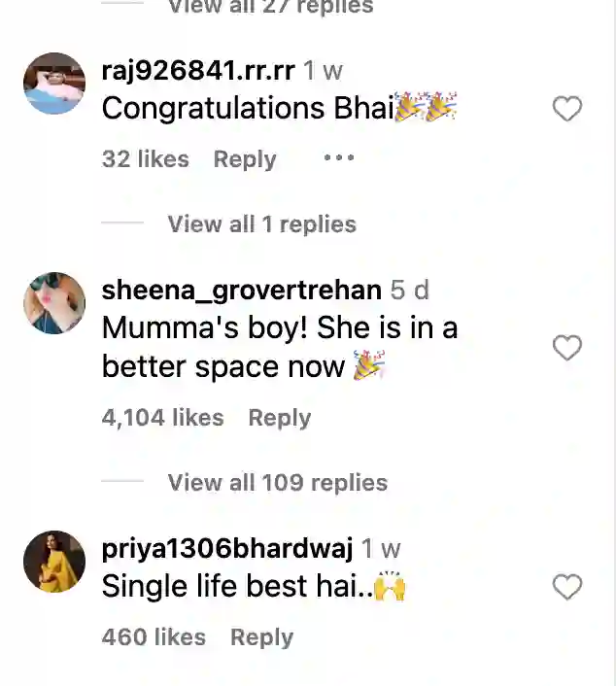Open three-dot options on raj926841.rr.rr comment
Image resolution: width=616 pixels, height=686 pixels.
coord(338,158)
